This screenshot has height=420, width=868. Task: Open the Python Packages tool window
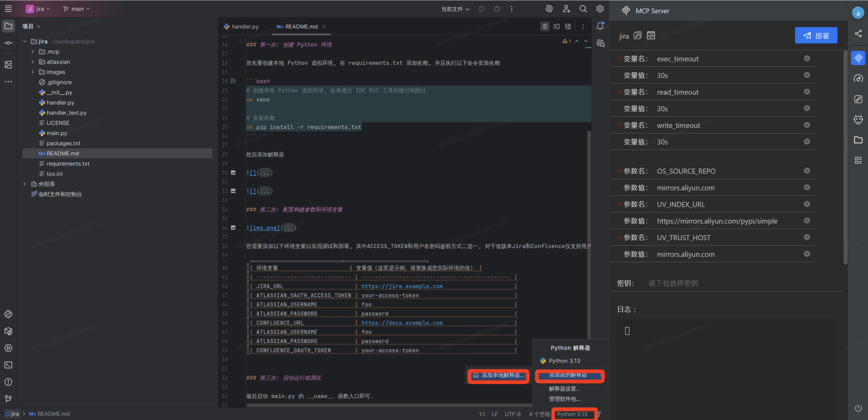8,331
